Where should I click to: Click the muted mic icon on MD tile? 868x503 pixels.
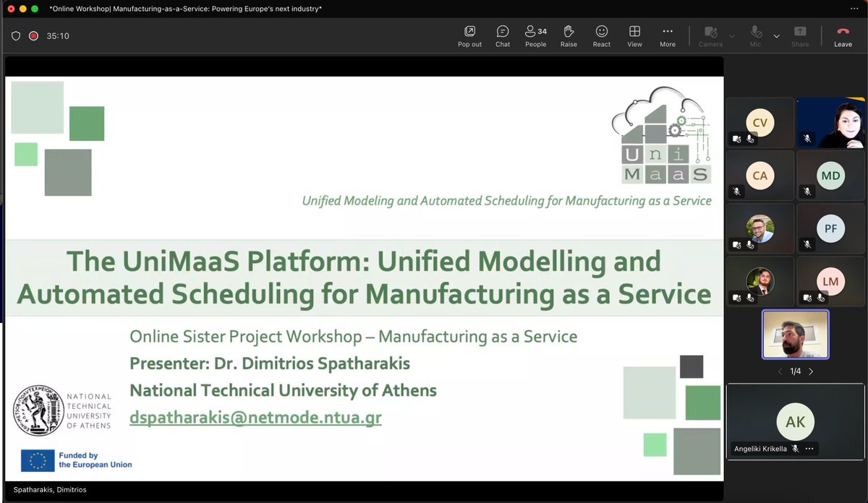(x=807, y=192)
